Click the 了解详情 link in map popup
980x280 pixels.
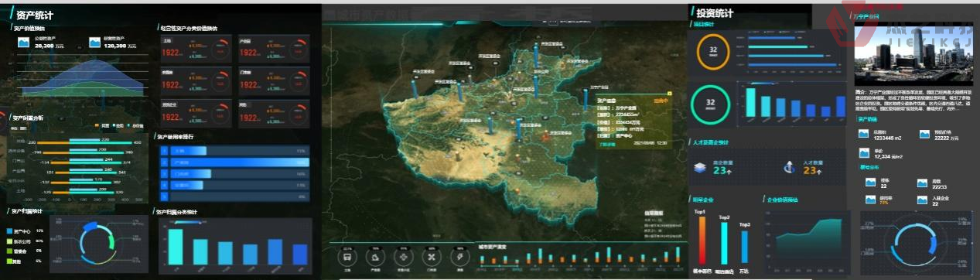(606, 143)
